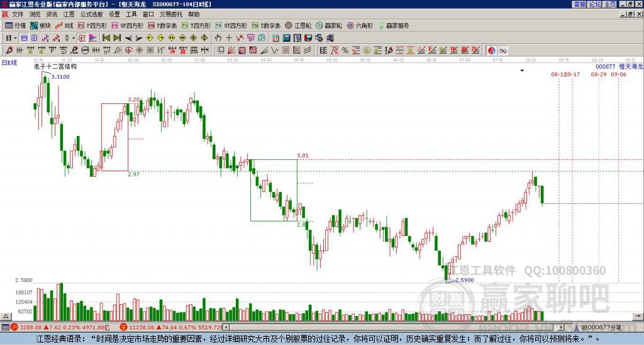Viewport: 644px width, 345px height.
Task: Open the T数字表 tool
Action: 266,25
